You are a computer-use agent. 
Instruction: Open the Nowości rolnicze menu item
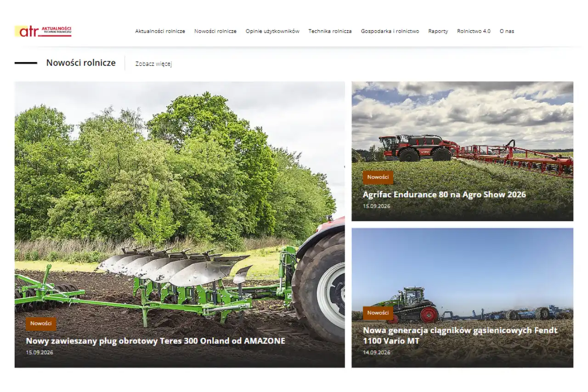point(215,31)
